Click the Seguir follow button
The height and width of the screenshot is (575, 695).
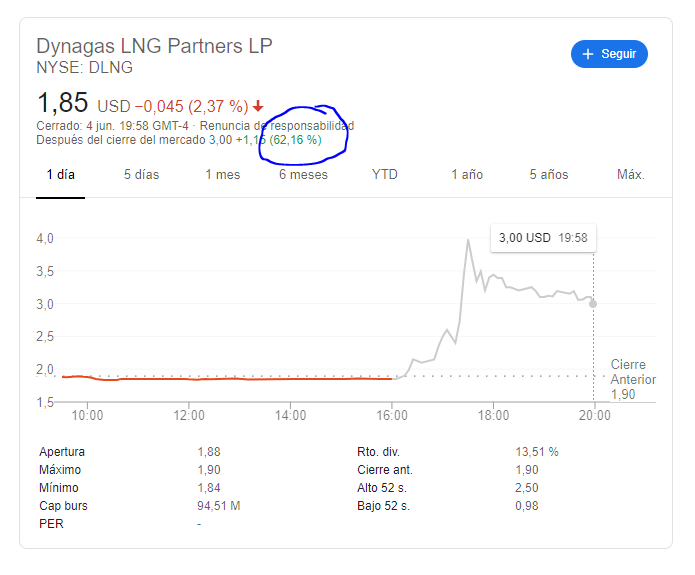point(609,54)
